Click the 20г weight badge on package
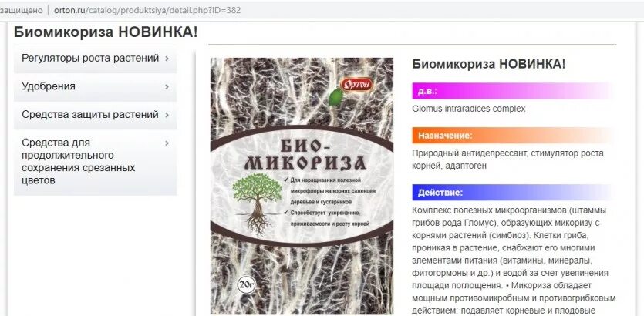The width and height of the screenshot is (644, 316). tap(247, 285)
